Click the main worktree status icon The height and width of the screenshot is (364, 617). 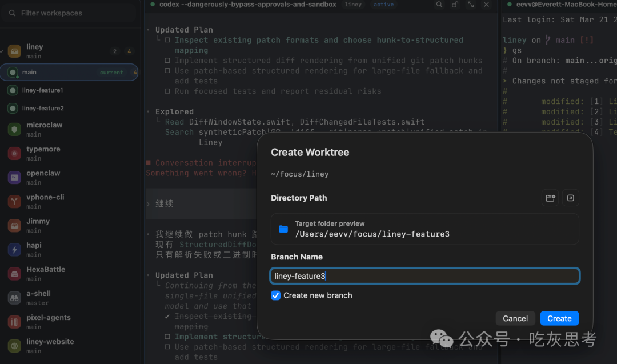(x=13, y=73)
